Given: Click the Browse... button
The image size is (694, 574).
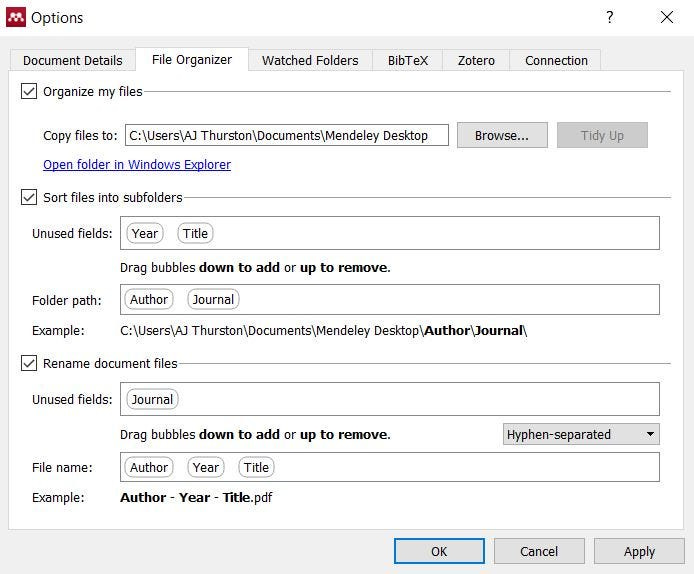Looking at the screenshot, I should tap(502, 135).
